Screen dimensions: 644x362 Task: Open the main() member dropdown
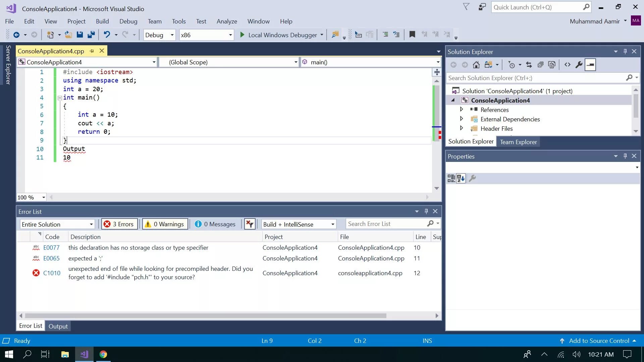371,62
